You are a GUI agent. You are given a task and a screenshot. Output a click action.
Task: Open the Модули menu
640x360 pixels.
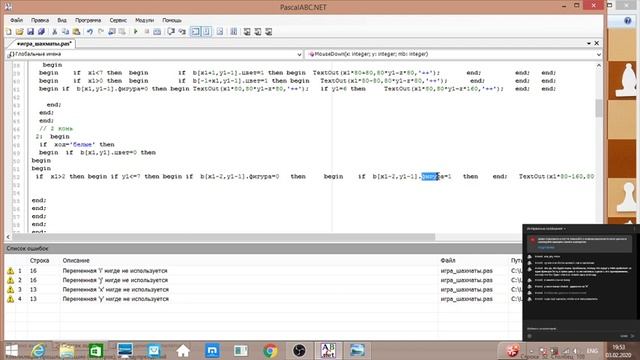pyautogui.click(x=144, y=20)
